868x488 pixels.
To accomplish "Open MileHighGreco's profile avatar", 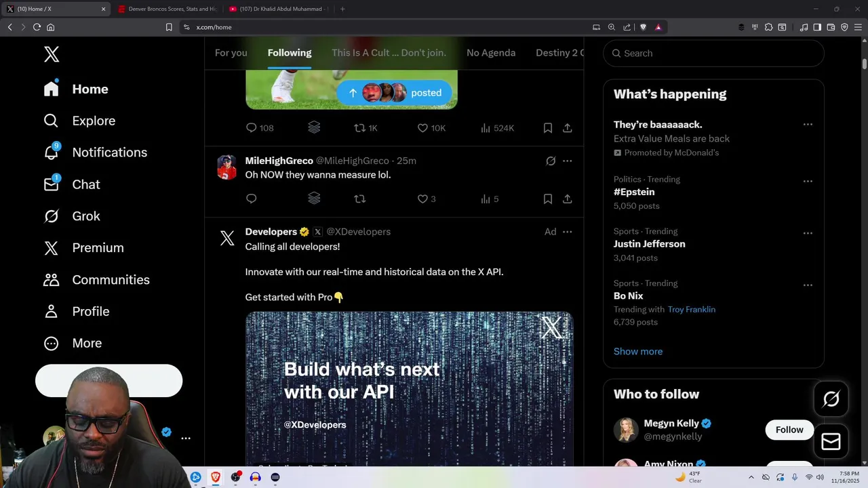I will pyautogui.click(x=227, y=167).
